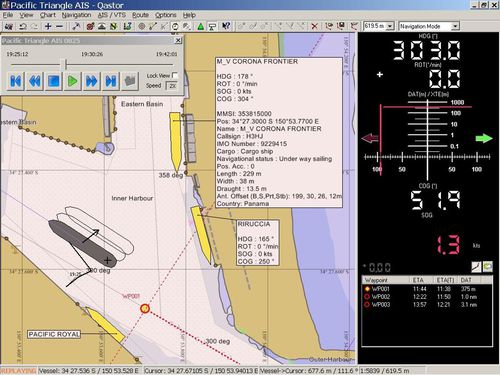Skip to end of AIS replay
The image size is (500, 375).
(111, 81)
